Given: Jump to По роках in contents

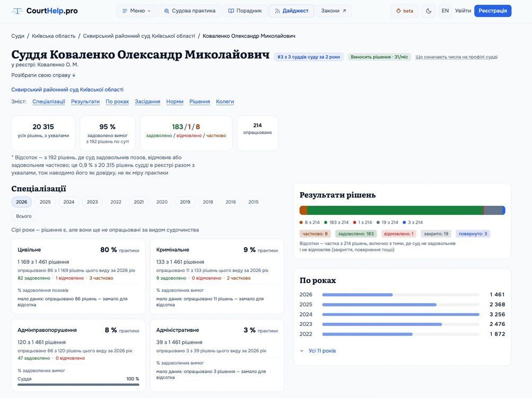Looking at the screenshot, I should tap(117, 102).
